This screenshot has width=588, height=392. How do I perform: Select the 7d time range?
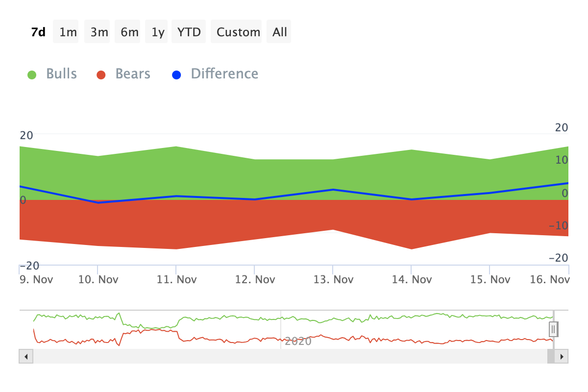[x=38, y=32]
